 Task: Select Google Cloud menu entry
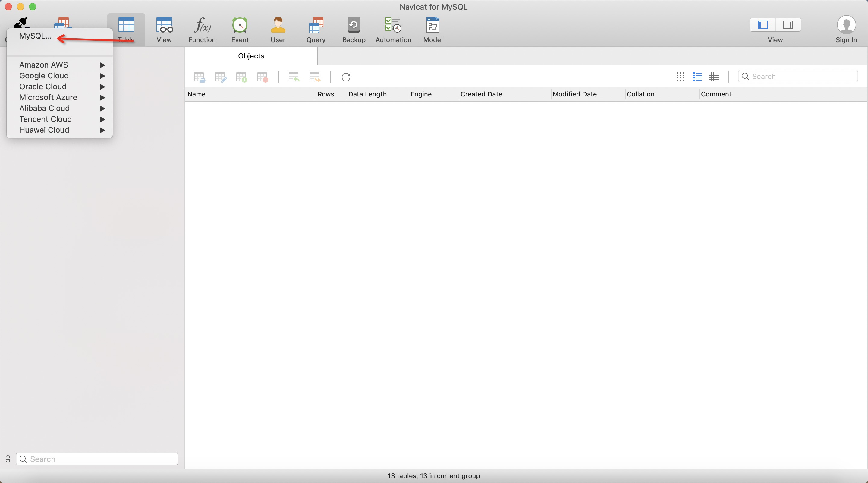click(x=60, y=75)
